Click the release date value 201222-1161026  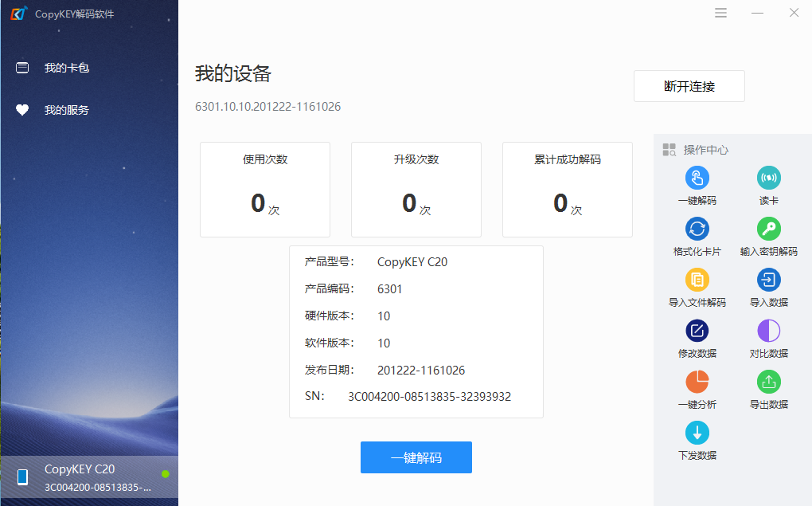(x=421, y=371)
